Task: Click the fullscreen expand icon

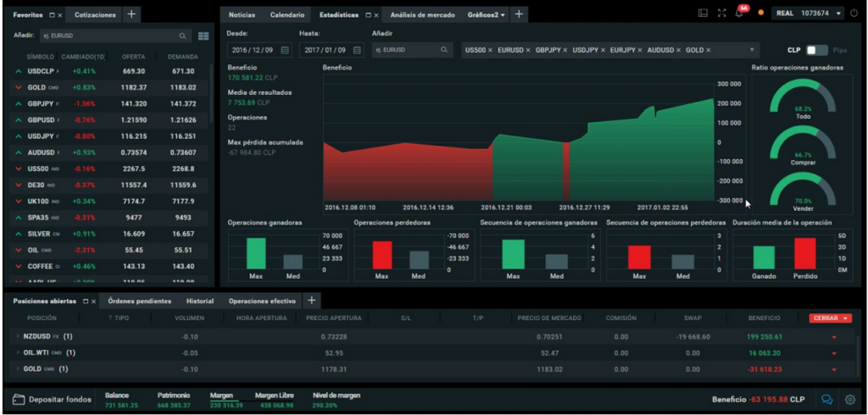Action: click(721, 14)
